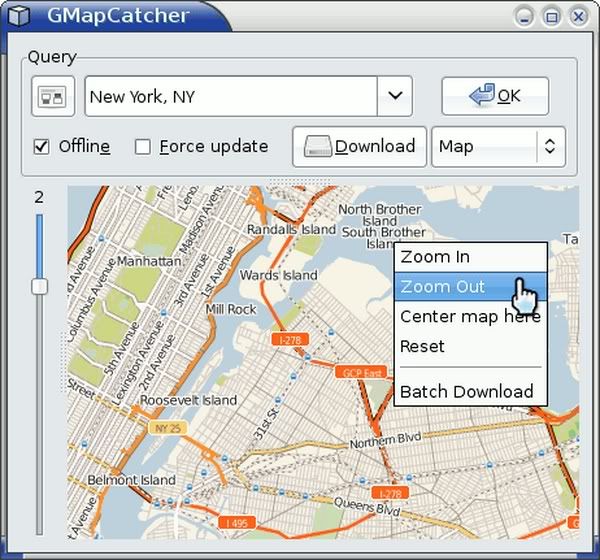Close the GMapCatcher window

(578, 17)
